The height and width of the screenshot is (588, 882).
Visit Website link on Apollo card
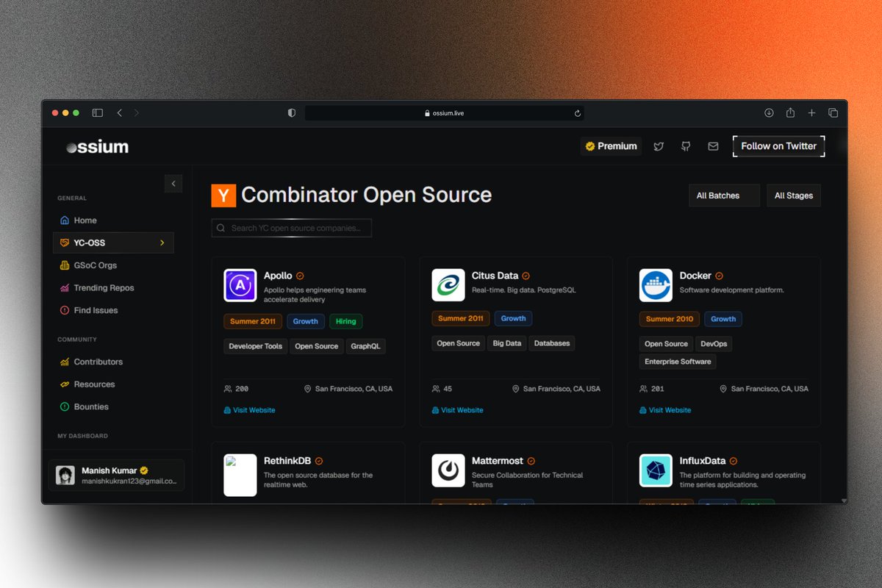249,410
